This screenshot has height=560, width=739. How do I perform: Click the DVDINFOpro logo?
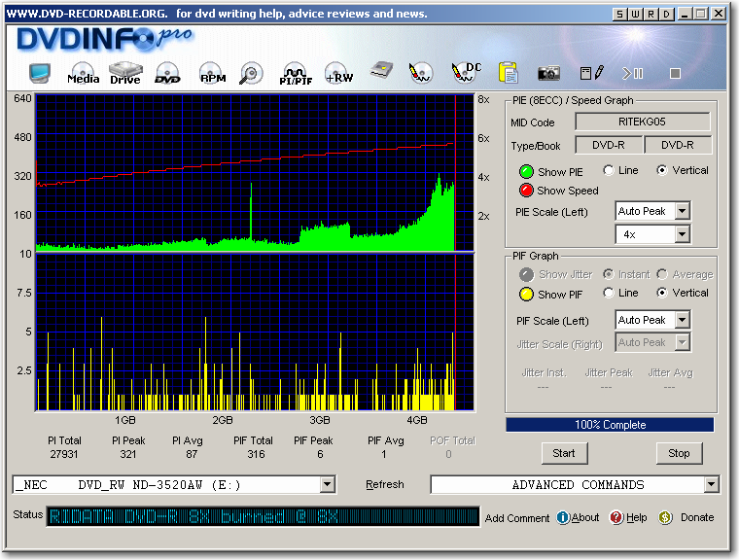pos(105,39)
